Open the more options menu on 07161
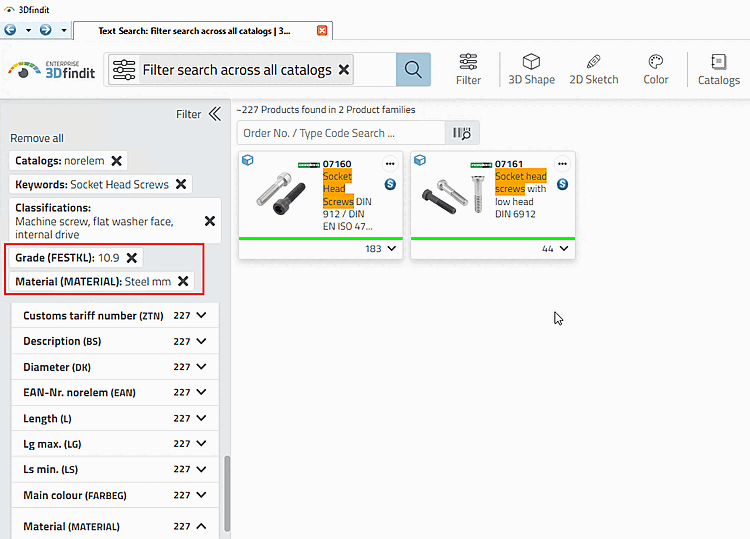This screenshot has width=750, height=539. pyautogui.click(x=562, y=164)
